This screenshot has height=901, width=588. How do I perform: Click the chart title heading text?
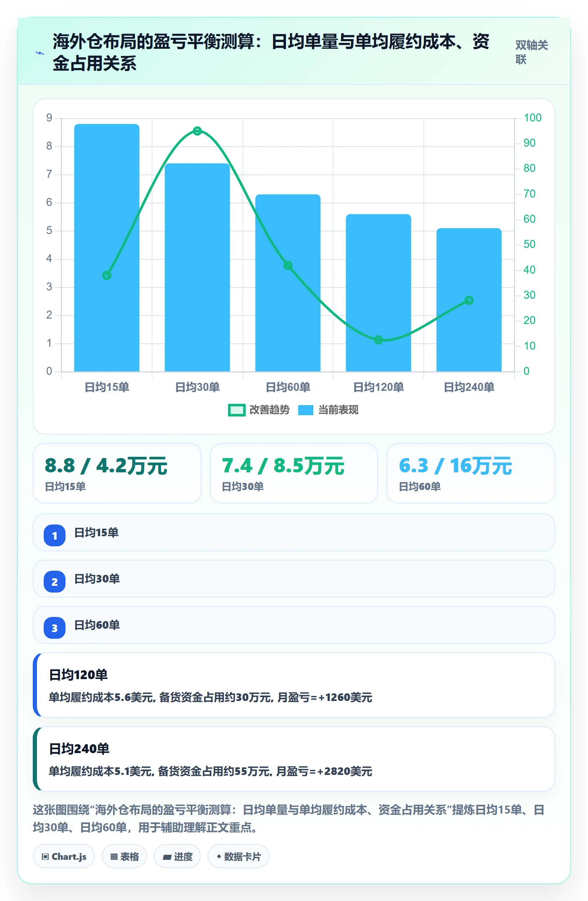(x=271, y=53)
